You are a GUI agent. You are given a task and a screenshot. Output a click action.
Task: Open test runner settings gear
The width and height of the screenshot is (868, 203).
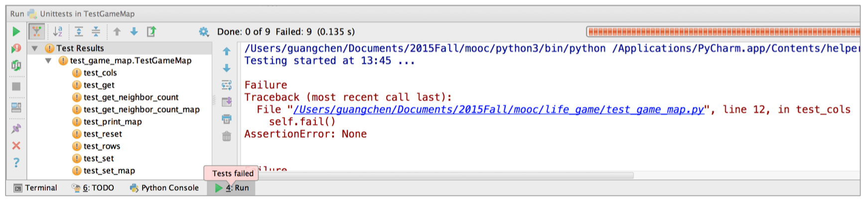(204, 32)
